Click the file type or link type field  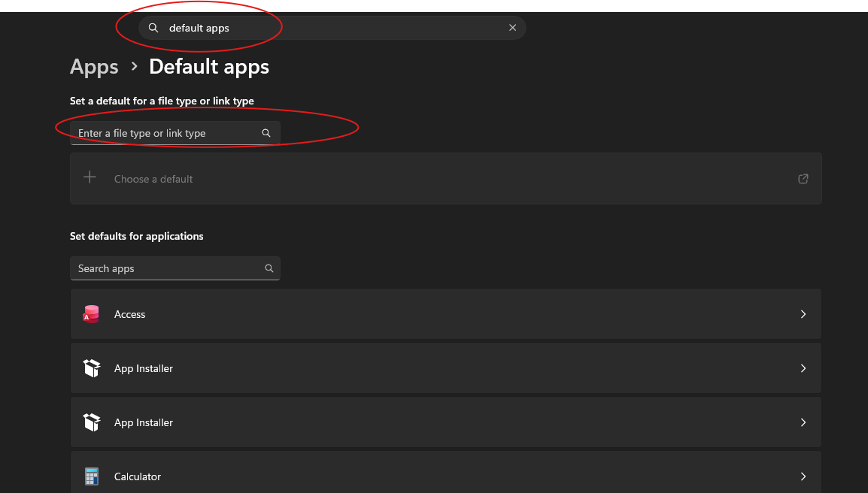pyautogui.click(x=175, y=133)
